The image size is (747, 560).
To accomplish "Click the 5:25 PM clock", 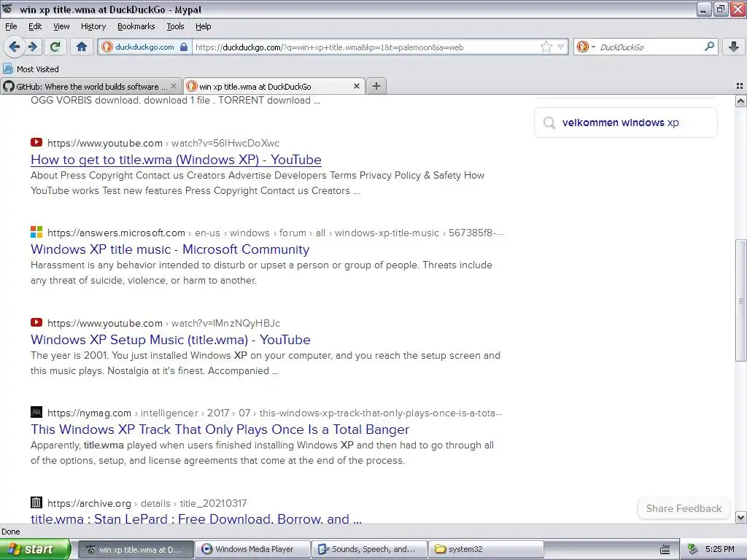I will (720, 549).
